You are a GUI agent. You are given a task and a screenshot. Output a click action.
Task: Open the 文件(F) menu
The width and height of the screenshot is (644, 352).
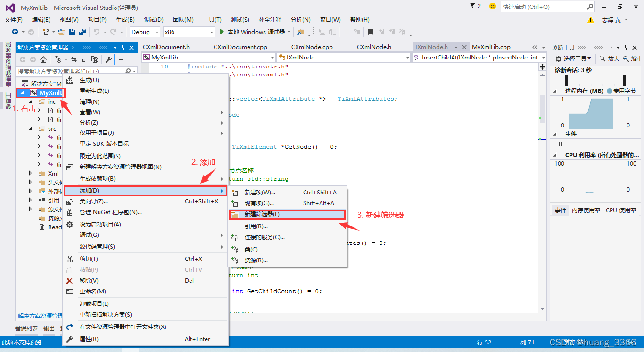coord(14,19)
